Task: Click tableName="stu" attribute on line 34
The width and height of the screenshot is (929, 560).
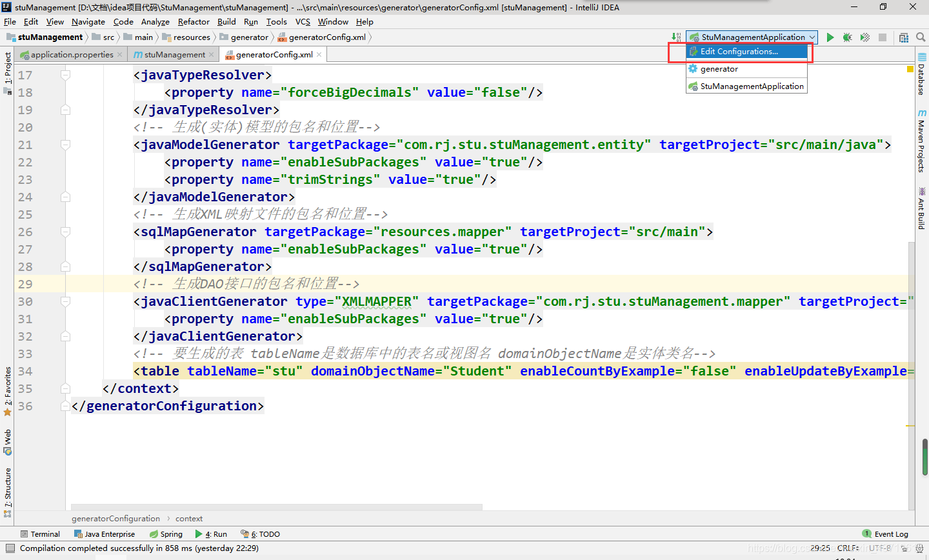Action: (245, 371)
